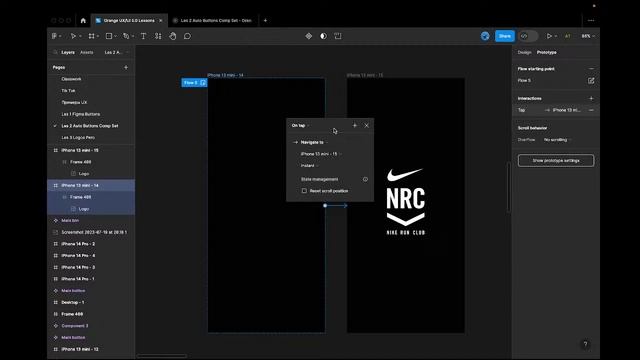640x360 pixels.
Task: Click the missing fonts A? icon
Action: (x=567, y=36)
